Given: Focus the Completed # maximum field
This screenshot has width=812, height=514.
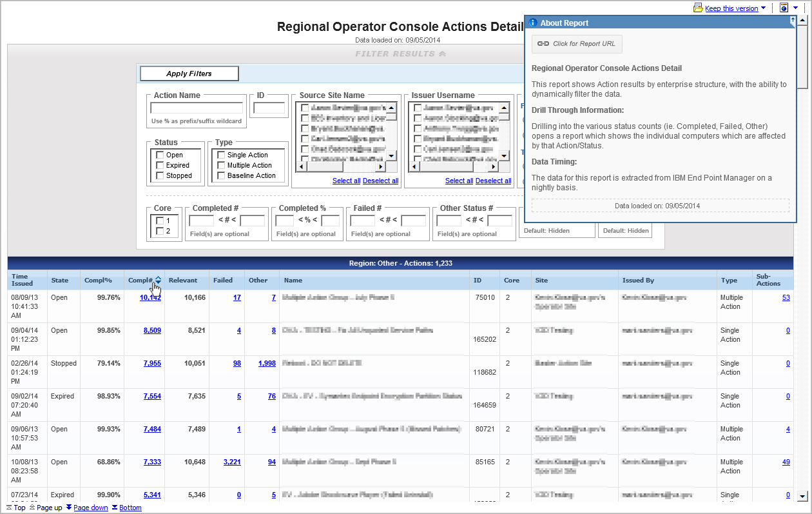Looking at the screenshot, I should coord(253,221).
